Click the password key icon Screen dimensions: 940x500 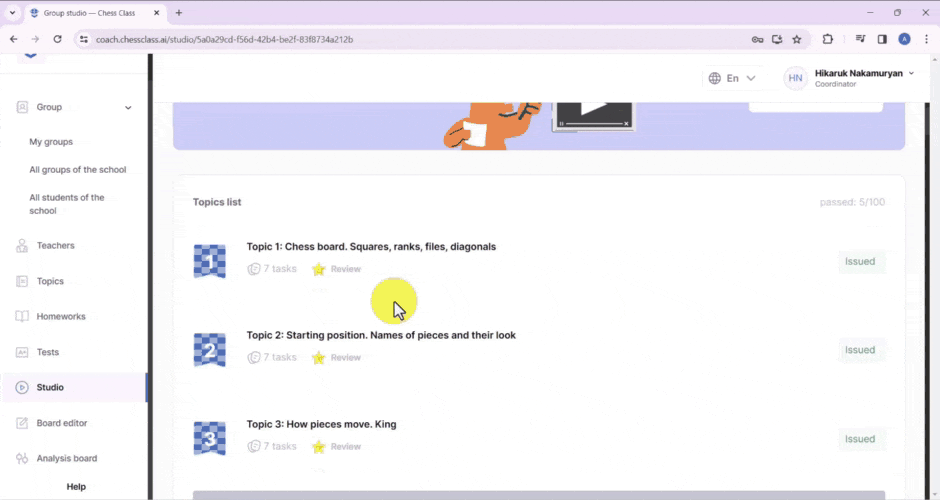tap(757, 40)
